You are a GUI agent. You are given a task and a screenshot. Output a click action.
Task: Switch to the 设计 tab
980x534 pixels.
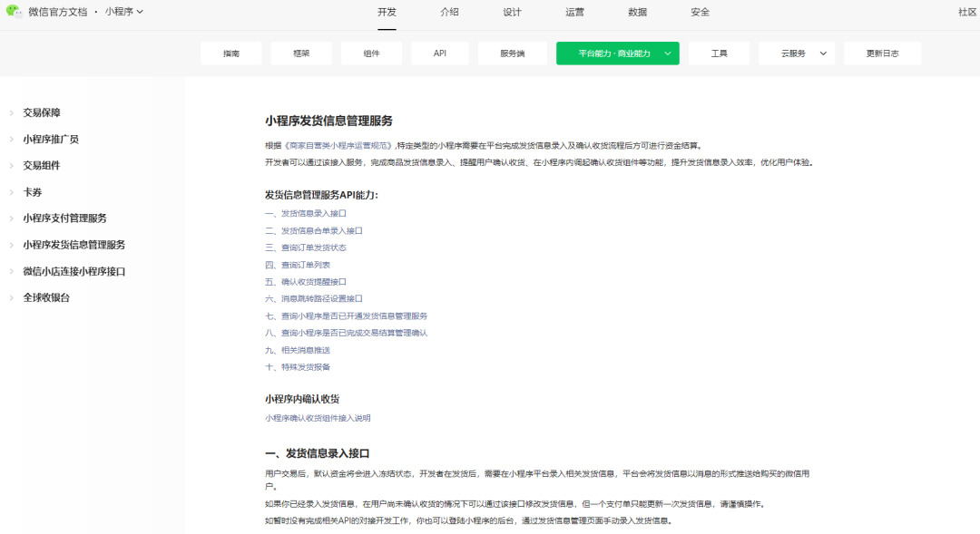(x=512, y=13)
